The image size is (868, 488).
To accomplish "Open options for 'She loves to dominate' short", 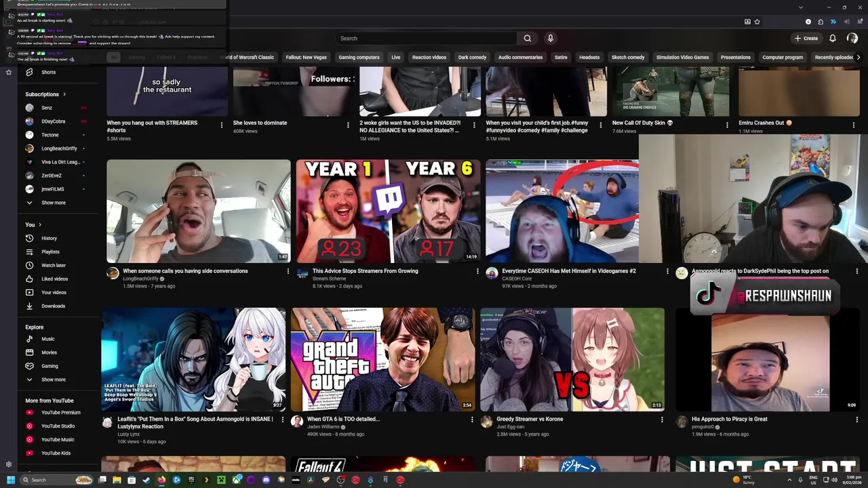I will [x=348, y=125].
